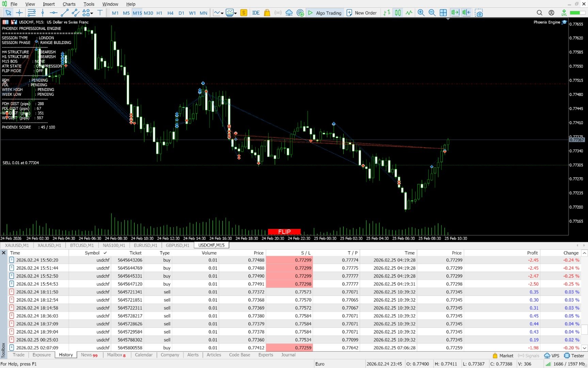Zoom in on the chart
Screen dimensions: 588x368
coord(421,13)
